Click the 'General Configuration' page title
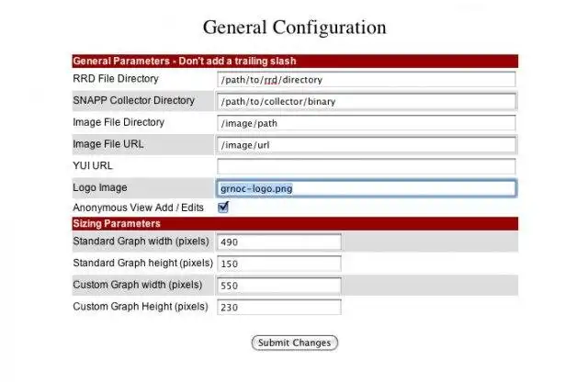Screen dimensions: 588x382 pyautogui.click(x=294, y=28)
